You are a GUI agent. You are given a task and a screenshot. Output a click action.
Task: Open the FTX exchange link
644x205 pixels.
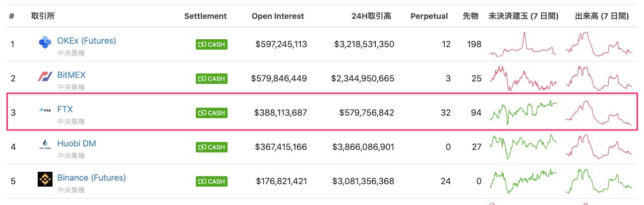click(x=65, y=109)
